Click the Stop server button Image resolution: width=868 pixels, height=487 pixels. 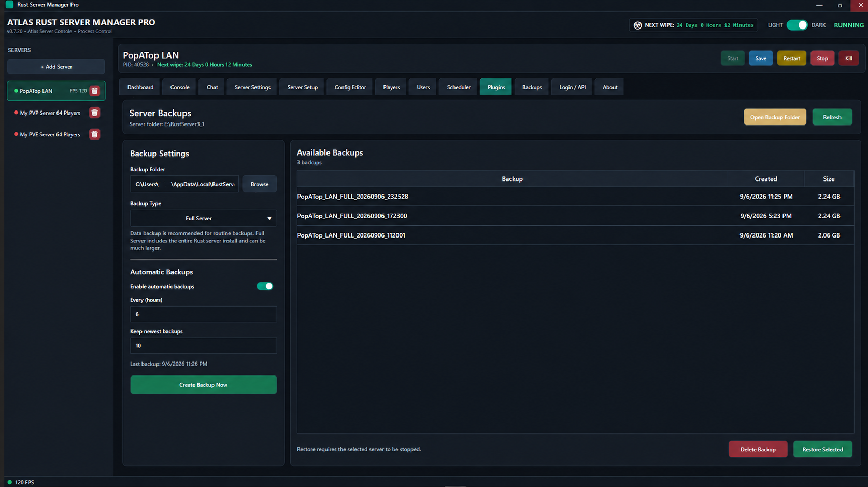822,58
